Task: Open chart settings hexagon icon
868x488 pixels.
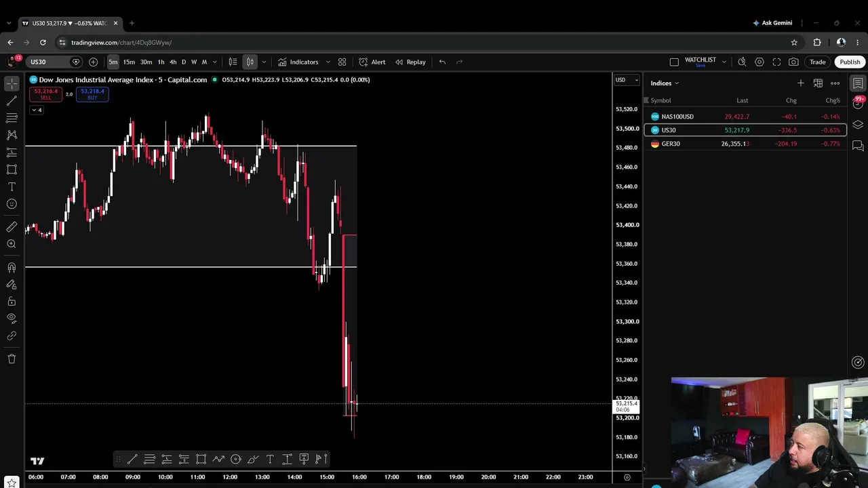Action: pos(759,62)
